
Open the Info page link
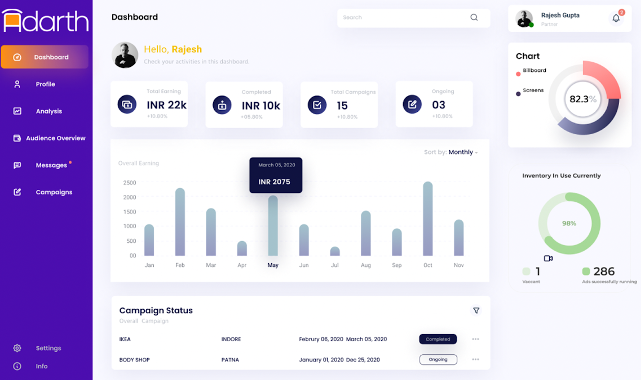(41, 366)
